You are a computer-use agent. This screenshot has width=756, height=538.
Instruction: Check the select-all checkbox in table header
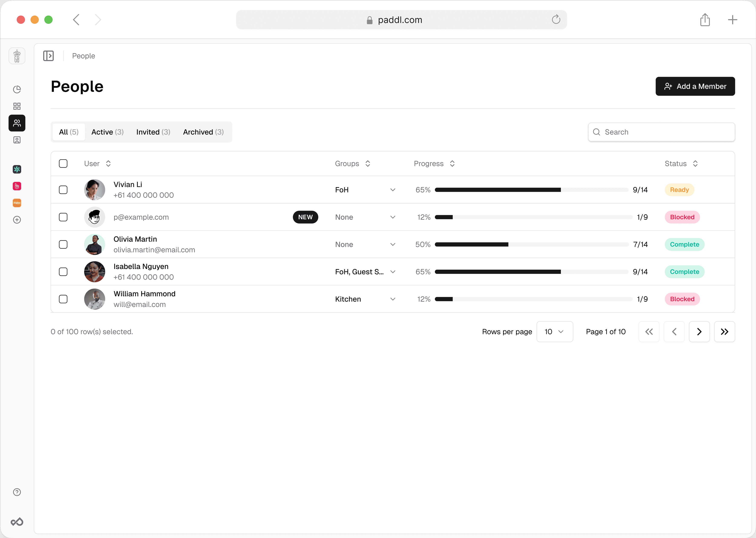coord(63,163)
